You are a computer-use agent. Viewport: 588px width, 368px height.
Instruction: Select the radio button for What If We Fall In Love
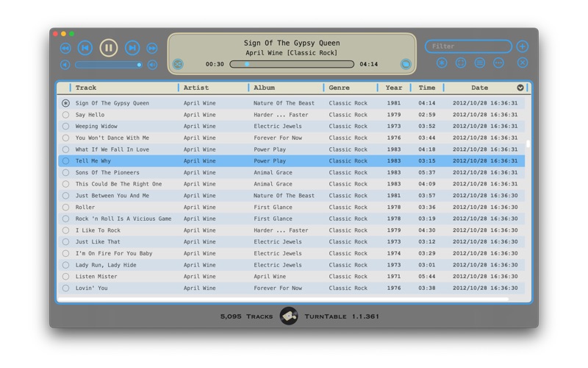(x=65, y=149)
